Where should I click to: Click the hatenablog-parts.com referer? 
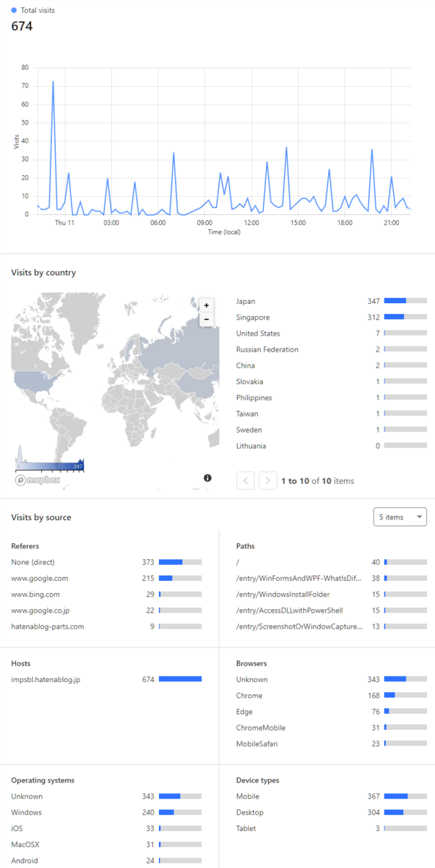pos(106,626)
